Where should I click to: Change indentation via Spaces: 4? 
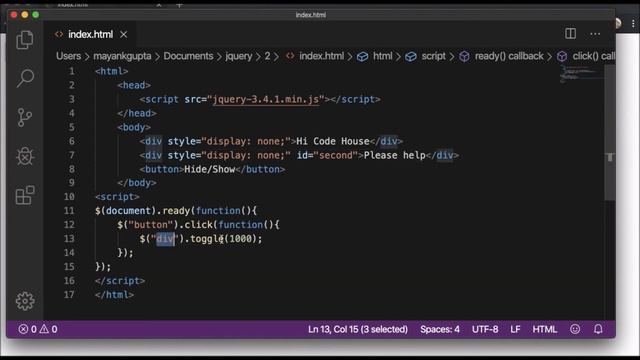(x=440, y=329)
